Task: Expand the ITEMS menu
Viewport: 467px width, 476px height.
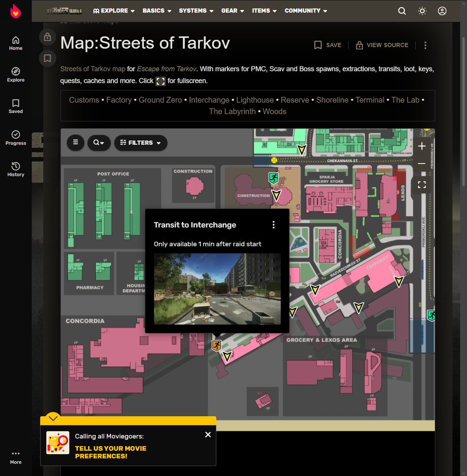Action: pyautogui.click(x=264, y=11)
